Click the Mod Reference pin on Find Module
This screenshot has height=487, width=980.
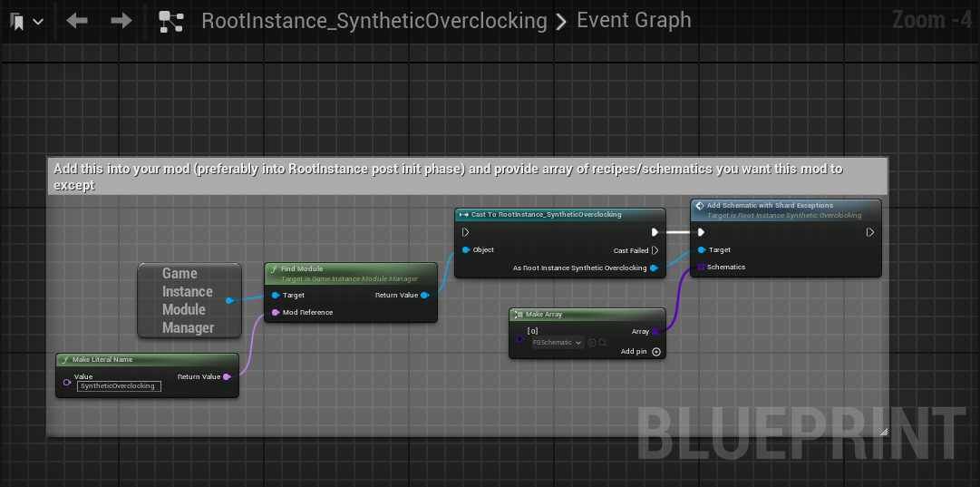(x=276, y=313)
